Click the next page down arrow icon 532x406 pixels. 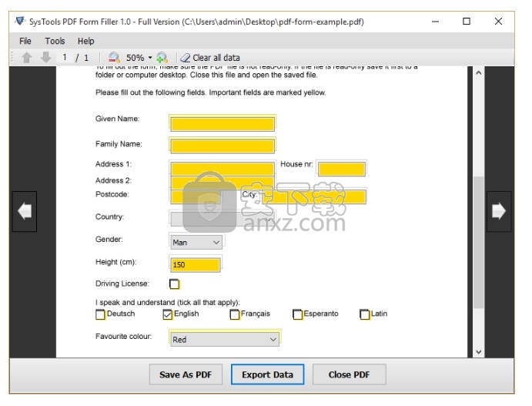(x=45, y=58)
